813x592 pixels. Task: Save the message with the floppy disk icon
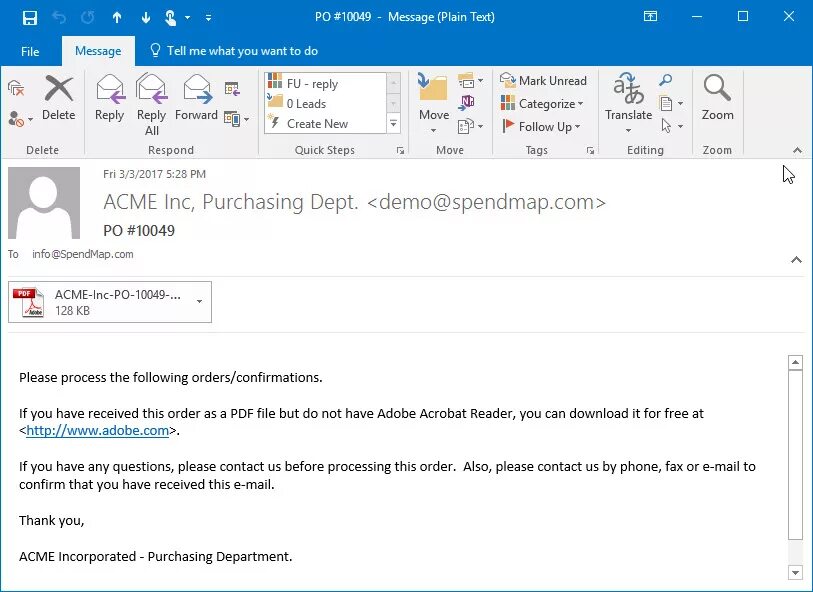[30, 18]
